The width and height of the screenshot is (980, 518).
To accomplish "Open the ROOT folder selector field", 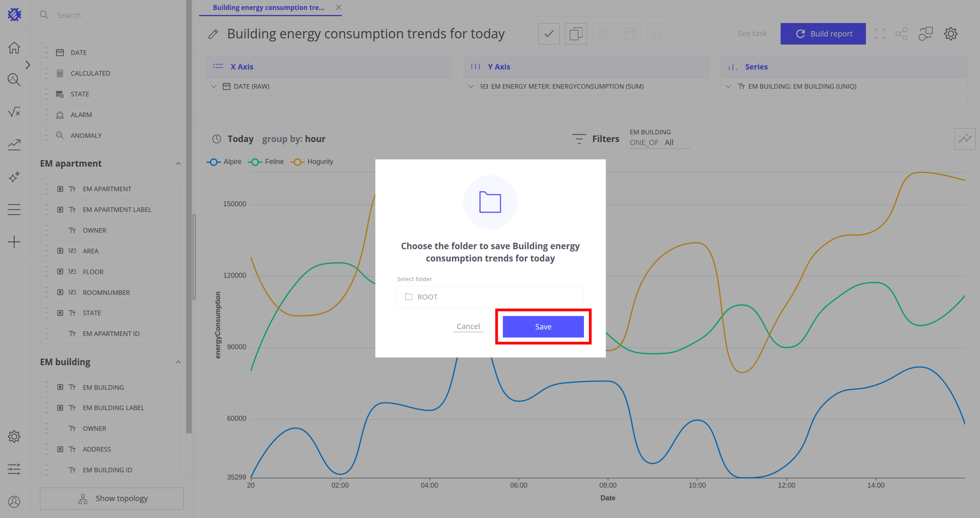I will [x=490, y=296].
